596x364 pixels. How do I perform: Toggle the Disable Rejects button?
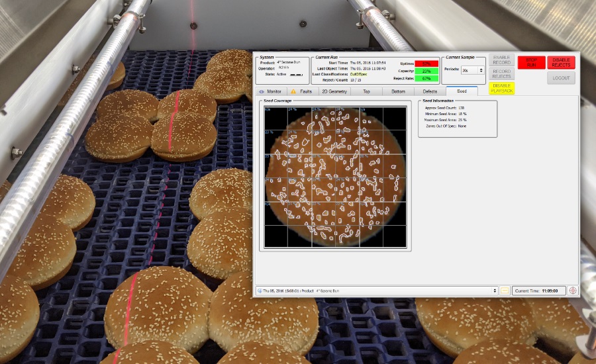561,62
